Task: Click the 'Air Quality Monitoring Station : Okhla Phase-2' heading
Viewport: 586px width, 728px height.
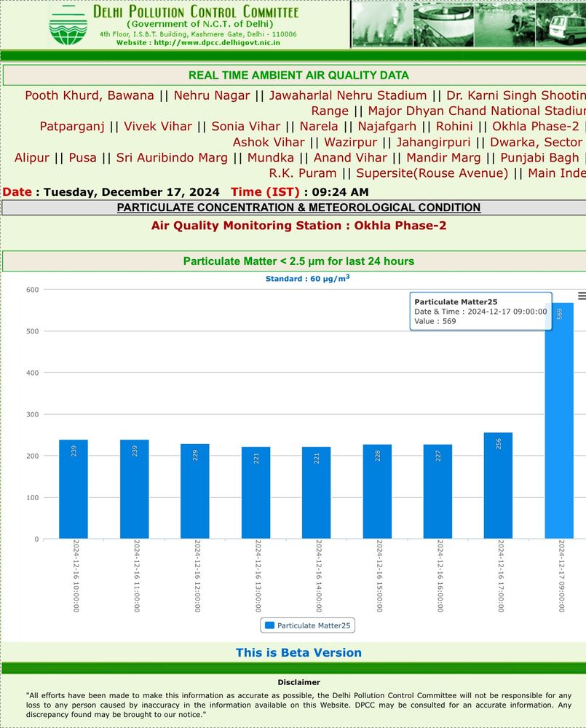Action: tap(298, 226)
